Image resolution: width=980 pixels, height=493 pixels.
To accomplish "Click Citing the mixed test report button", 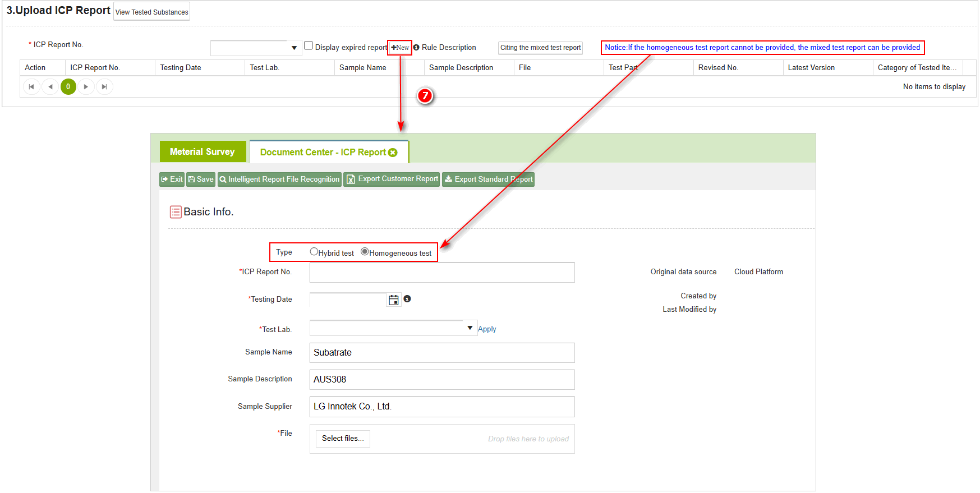I will pyautogui.click(x=540, y=48).
